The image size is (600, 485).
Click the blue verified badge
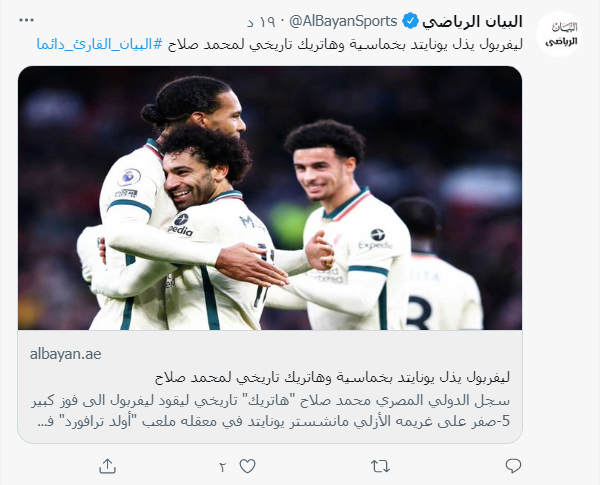pos(410,21)
